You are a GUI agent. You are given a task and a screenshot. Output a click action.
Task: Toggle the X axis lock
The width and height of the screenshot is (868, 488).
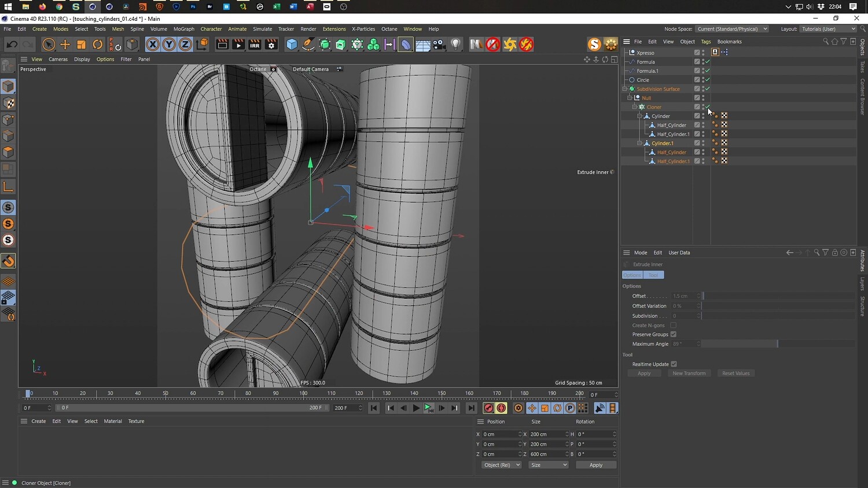coord(152,45)
